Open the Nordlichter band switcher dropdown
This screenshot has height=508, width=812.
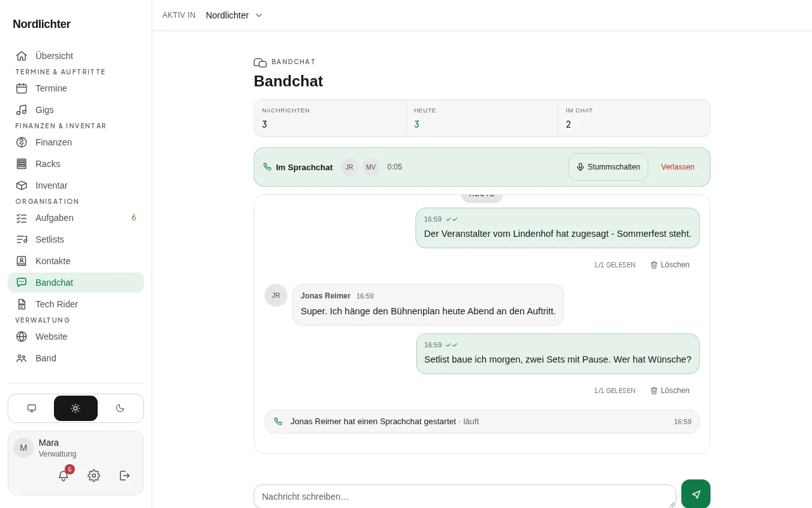coord(234,15)
